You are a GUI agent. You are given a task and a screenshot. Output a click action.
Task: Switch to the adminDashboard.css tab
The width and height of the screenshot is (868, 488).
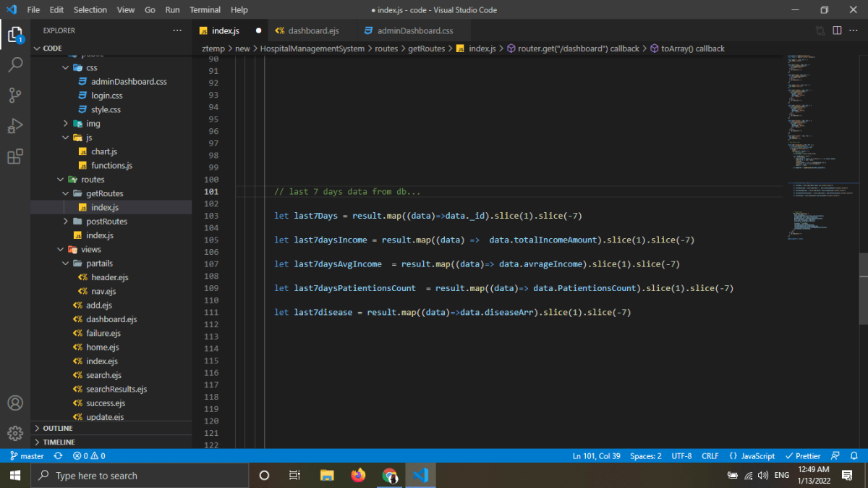point(415,30)
